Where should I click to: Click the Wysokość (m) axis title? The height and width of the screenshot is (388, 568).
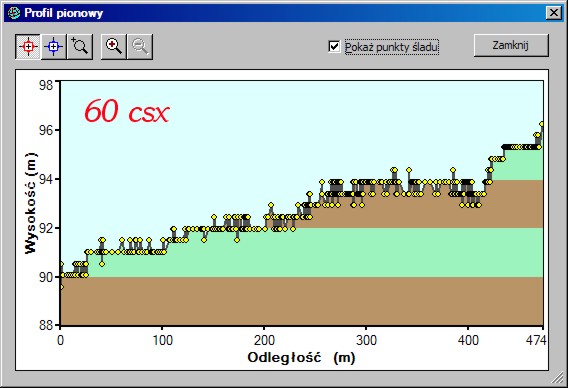coord(31,203)
